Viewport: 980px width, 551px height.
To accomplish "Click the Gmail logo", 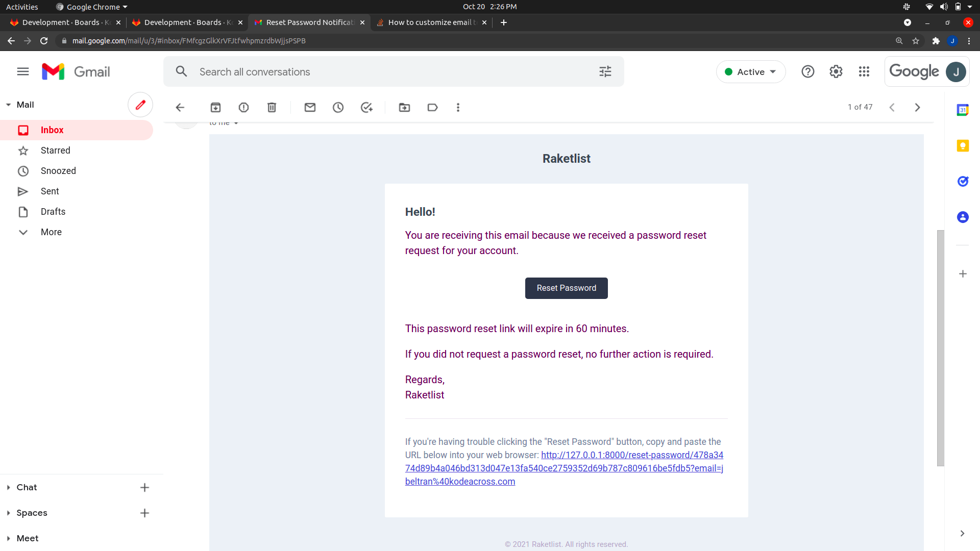I will click(x=76, y=71).
